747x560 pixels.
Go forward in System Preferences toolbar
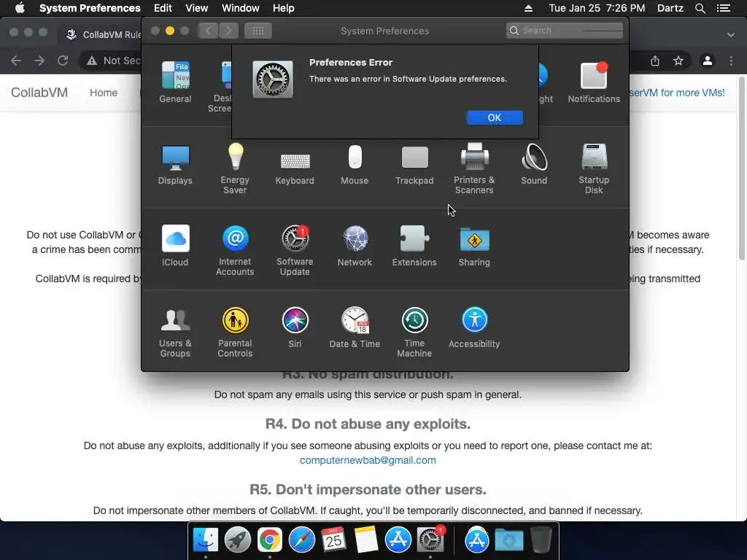tap(228, 31)
